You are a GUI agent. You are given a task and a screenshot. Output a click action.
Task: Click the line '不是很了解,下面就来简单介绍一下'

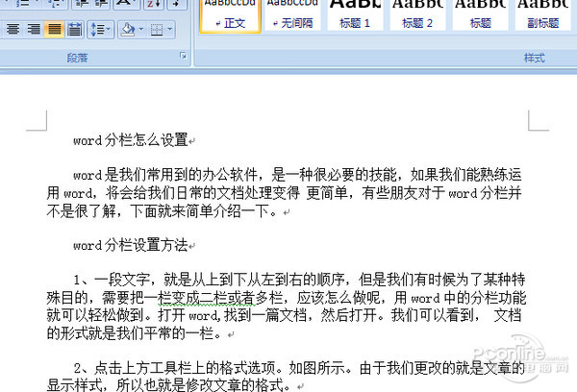(162, 211)
